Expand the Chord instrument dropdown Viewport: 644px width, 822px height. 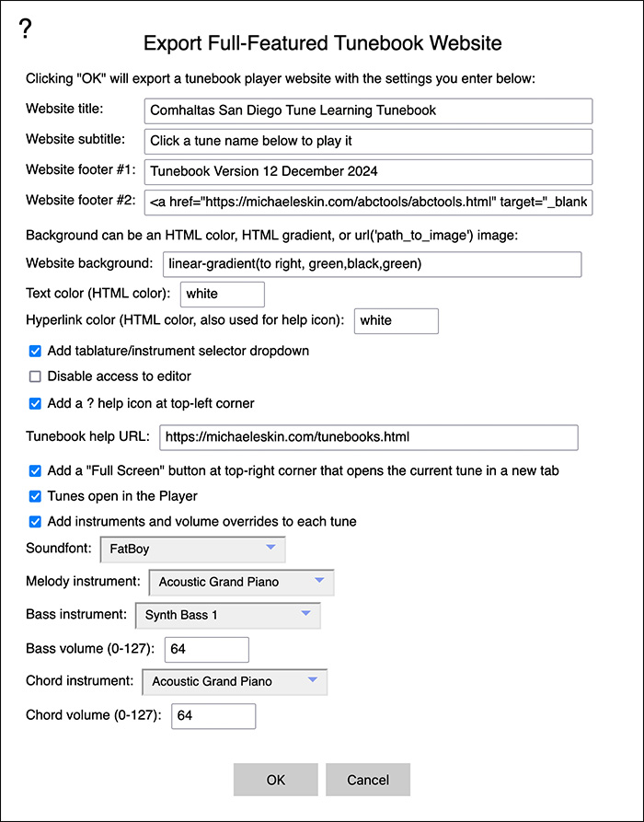tap(235, 681)
